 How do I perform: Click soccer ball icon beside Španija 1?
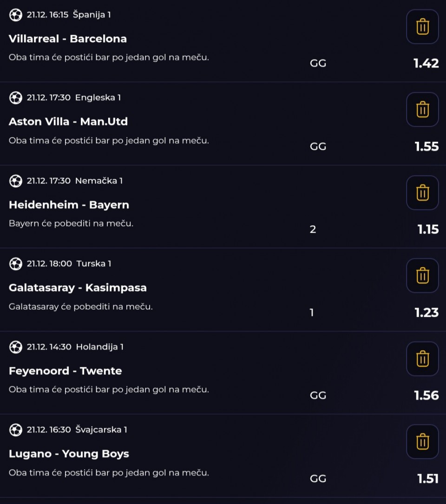[16, 15]
